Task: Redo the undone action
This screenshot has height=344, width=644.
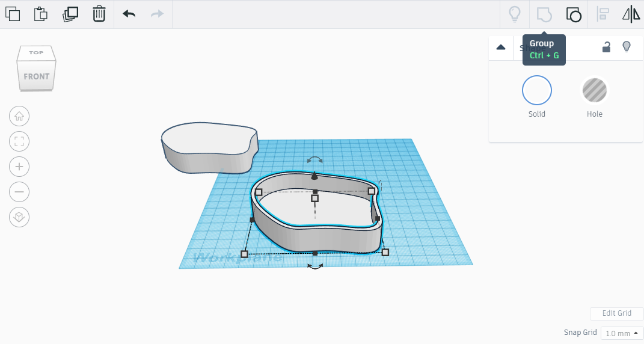Action: click(x=158, y=14)
